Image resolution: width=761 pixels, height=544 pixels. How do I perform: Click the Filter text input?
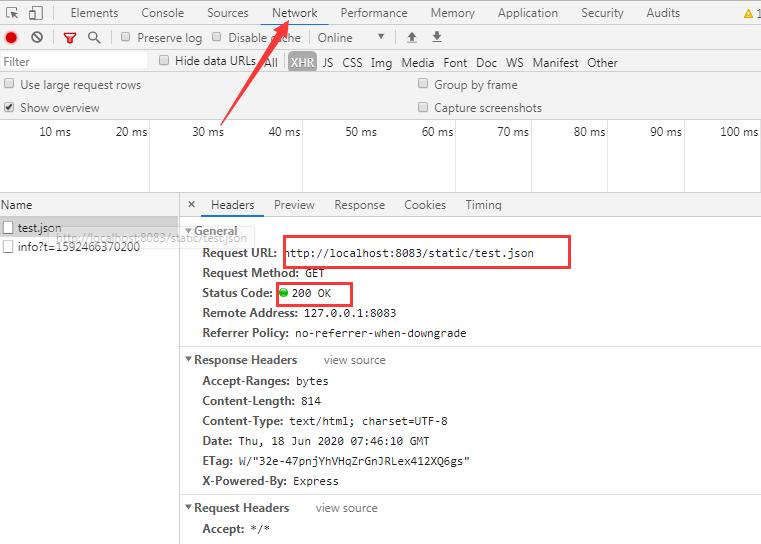[72, 62]
